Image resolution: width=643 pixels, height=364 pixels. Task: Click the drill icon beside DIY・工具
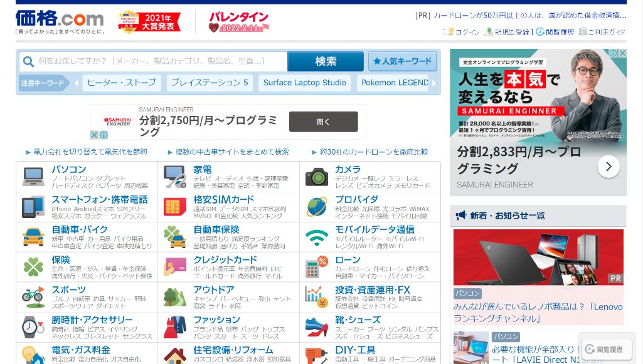(317, 355)
